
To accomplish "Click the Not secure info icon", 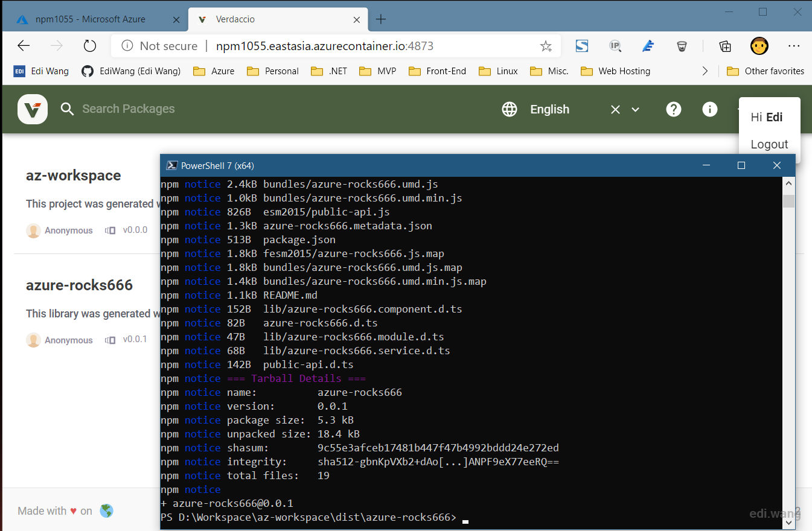I will click(127, 46).
